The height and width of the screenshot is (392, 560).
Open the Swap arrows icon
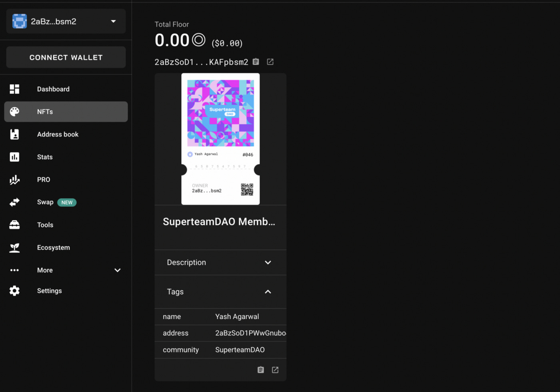click(x=14, y=202)
